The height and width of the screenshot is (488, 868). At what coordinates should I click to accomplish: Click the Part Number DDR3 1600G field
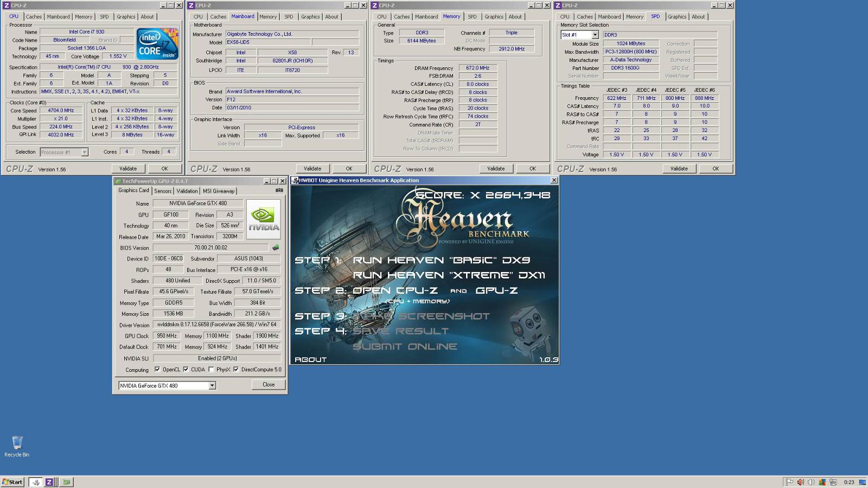(x=631, y=68)
